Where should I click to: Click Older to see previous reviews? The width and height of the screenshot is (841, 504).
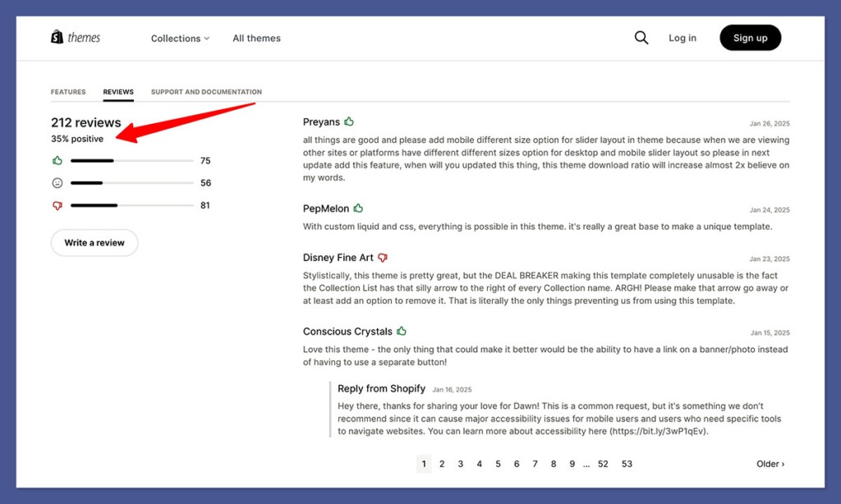[770, 464]
